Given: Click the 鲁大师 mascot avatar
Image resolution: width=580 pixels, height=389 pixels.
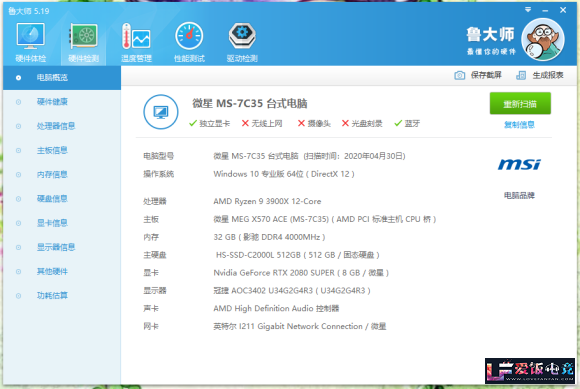Looking at the screenshot, I should [543, 39].
